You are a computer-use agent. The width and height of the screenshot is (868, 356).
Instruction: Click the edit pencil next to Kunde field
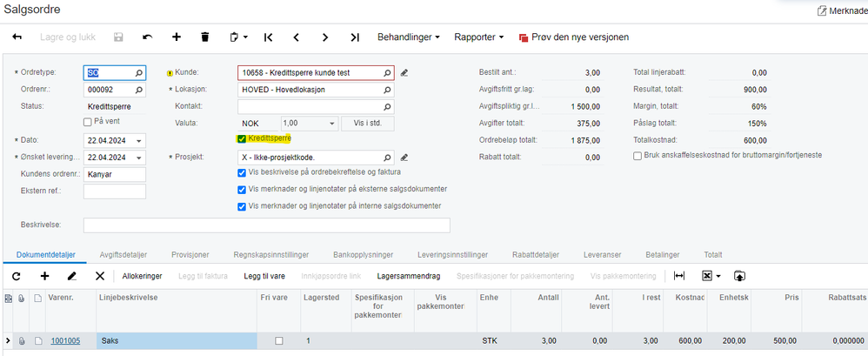tap(404, 72)
